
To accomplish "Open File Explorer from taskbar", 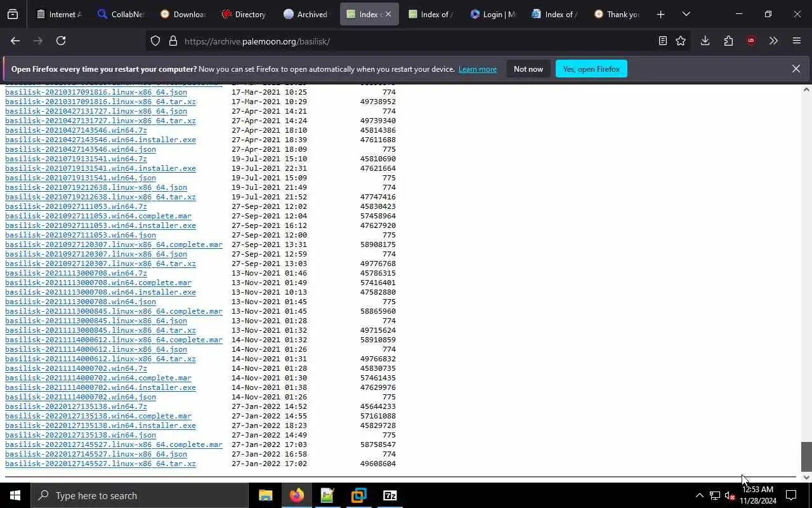I will click(265, 495).
